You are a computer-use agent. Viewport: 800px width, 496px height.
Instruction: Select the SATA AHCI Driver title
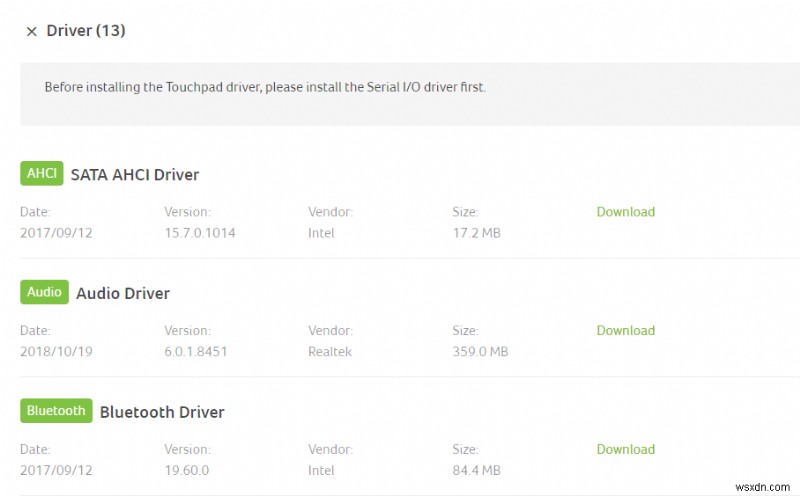[x=135, y=175]
